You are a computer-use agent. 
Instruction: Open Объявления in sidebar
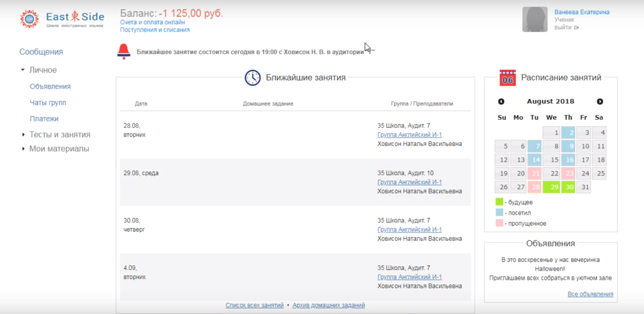[x=50, y=87]
